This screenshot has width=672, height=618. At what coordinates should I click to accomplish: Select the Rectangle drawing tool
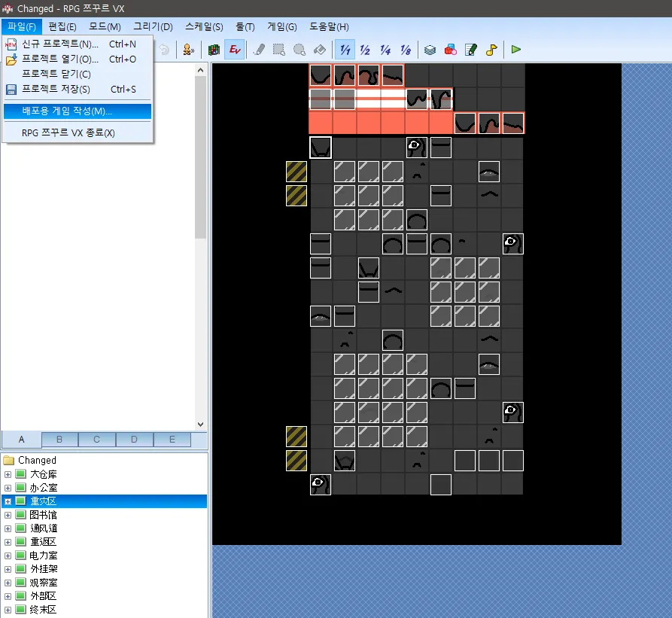tap(279, 50)
